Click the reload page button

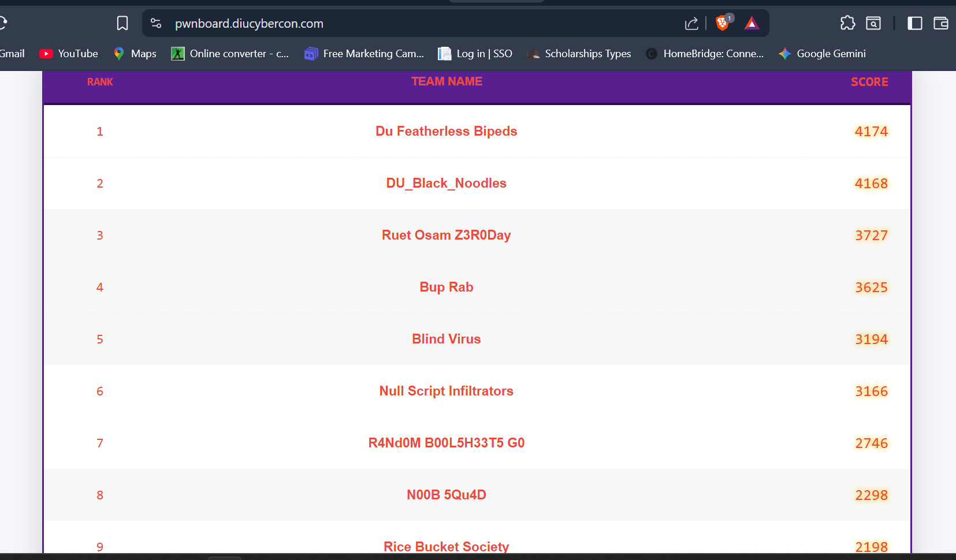pyautogui.click(x=3, y=23)
